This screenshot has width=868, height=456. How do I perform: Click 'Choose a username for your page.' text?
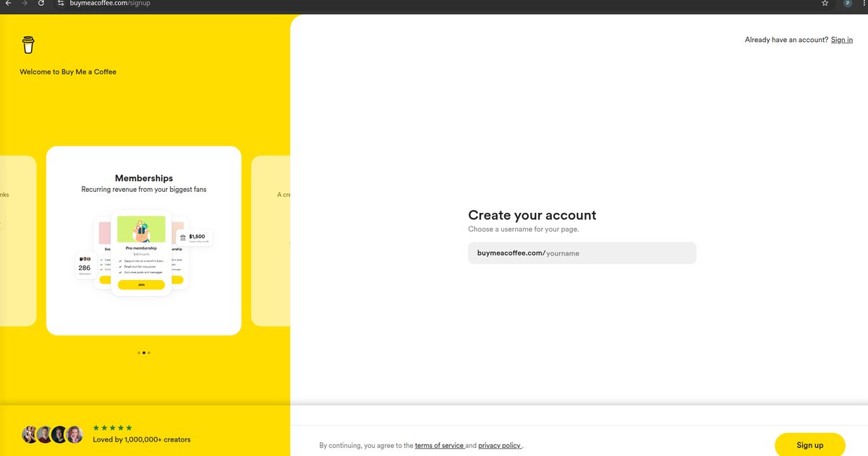coord(524,229)
